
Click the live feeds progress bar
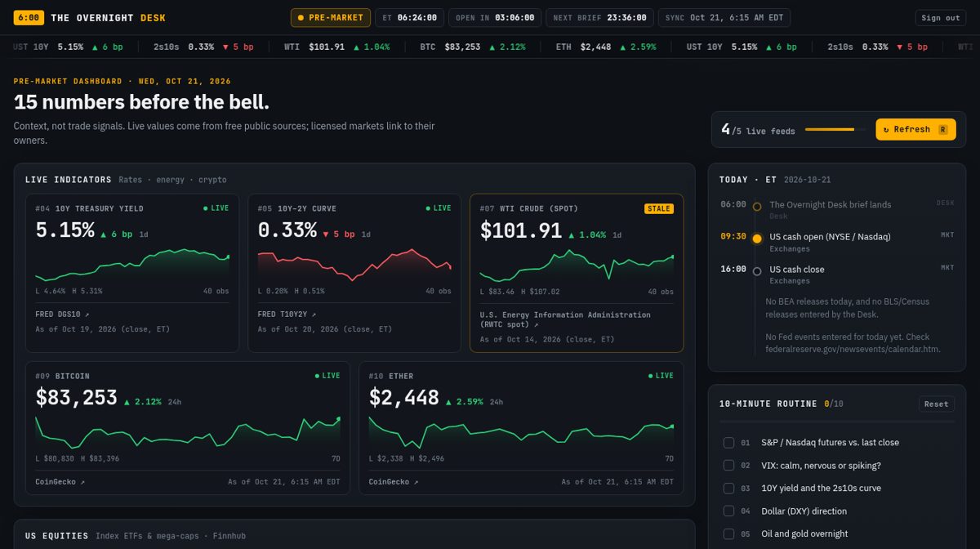tap(835, 129)
